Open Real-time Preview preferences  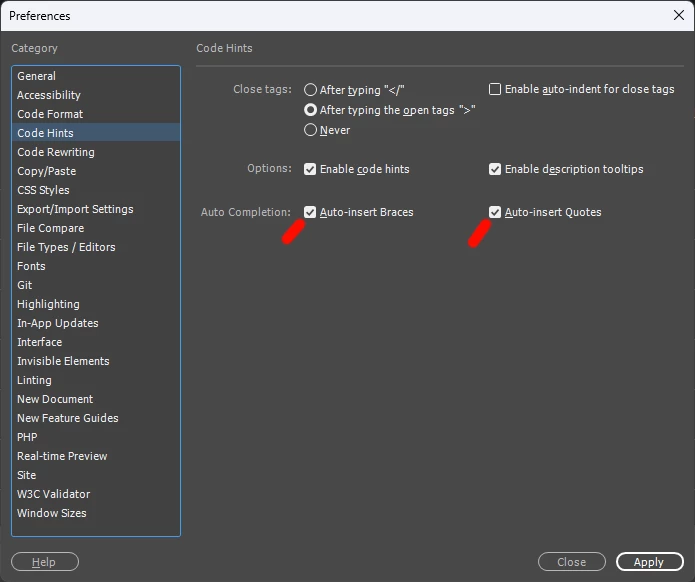pos(96,456)
